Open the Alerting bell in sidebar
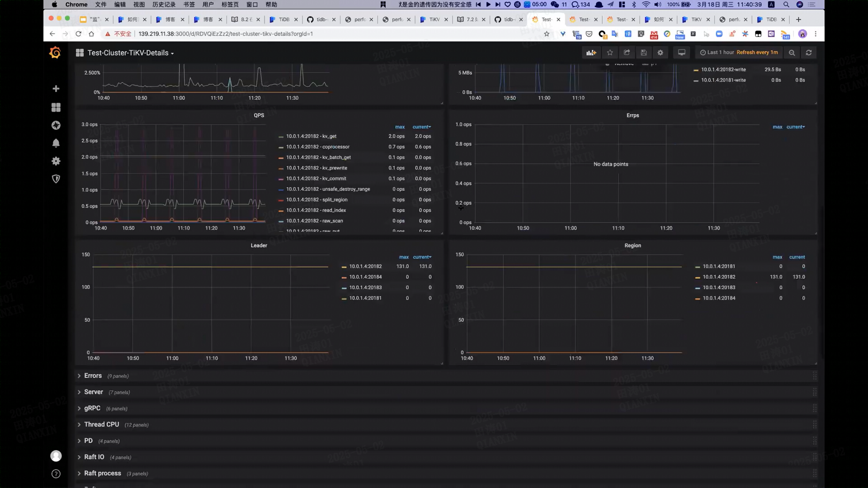Screen dimensions: 868x488 click(56, 143)
